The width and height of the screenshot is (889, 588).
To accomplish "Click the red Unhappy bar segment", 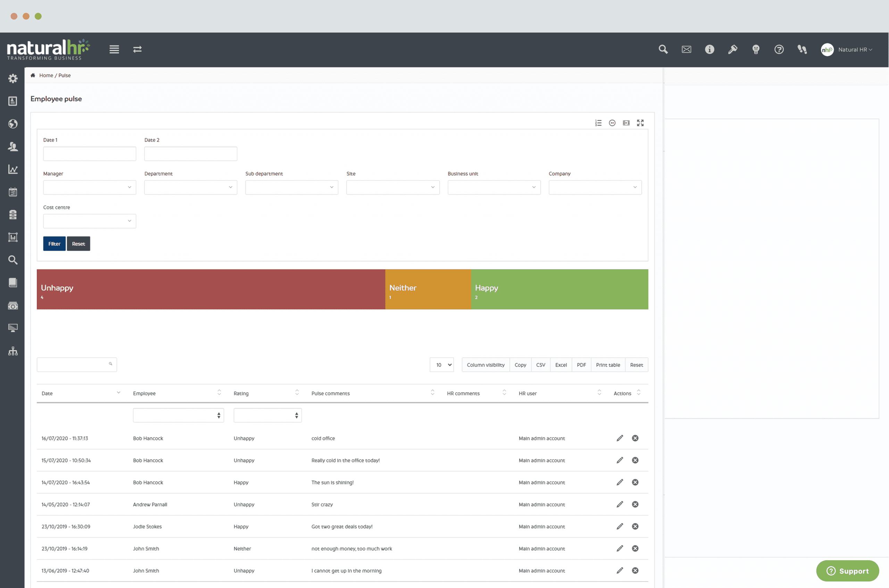I will (211, 289).
